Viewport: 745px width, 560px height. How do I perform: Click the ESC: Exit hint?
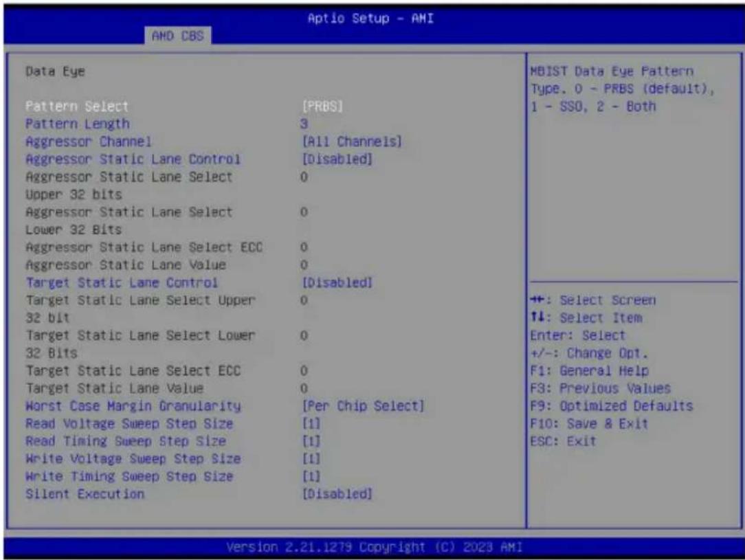point(563,441)
